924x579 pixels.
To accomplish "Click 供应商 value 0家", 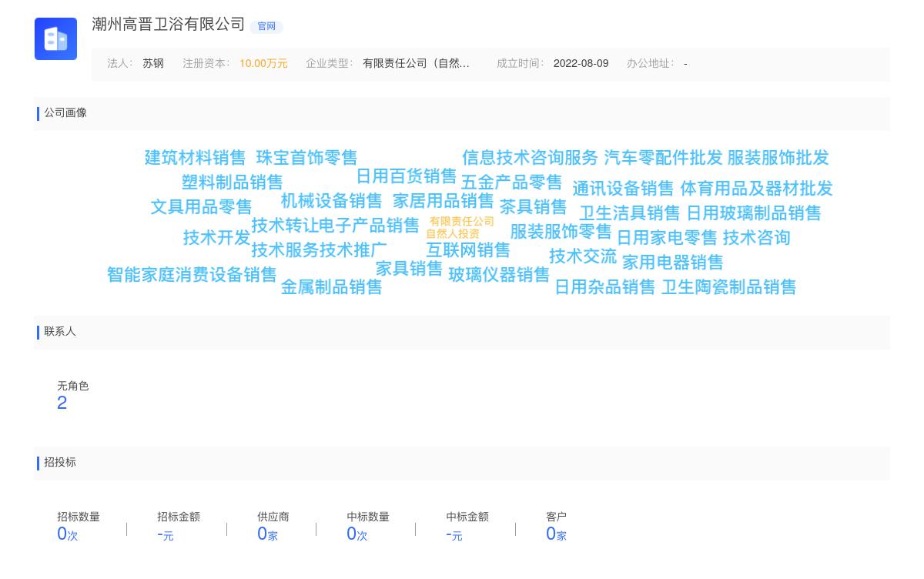I will coord(267,534).
